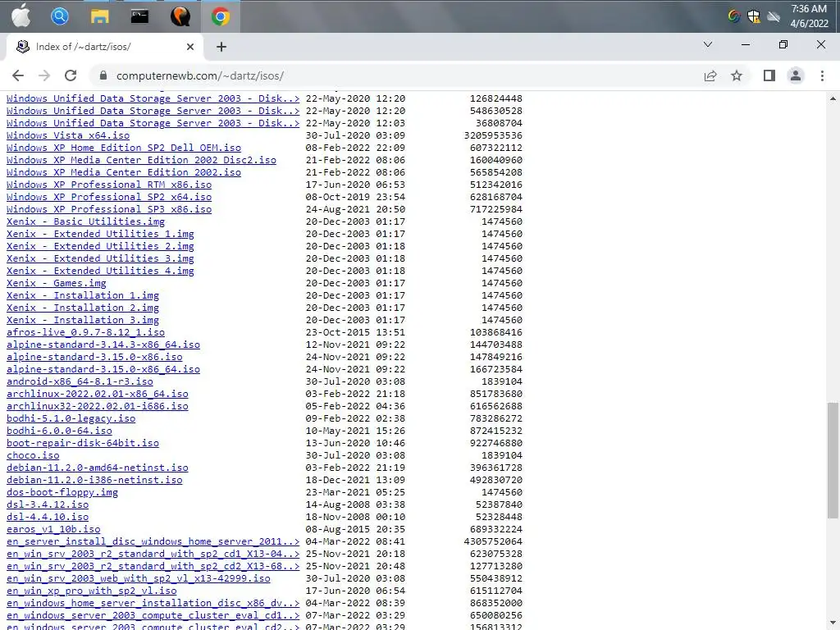Viewport: 840px width, 630px height.
Task: Open Chrome three-dot menu
Action: click(822, 75)
